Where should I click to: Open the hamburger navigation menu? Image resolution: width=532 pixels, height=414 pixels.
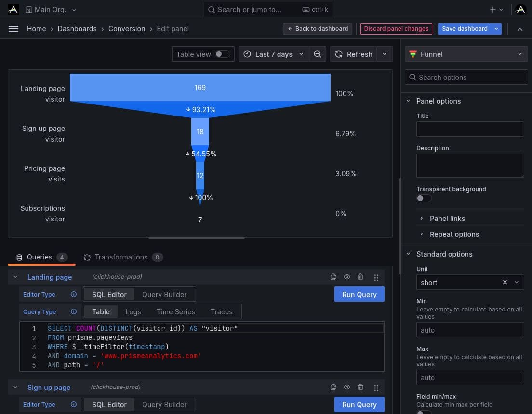coord(13,29)
